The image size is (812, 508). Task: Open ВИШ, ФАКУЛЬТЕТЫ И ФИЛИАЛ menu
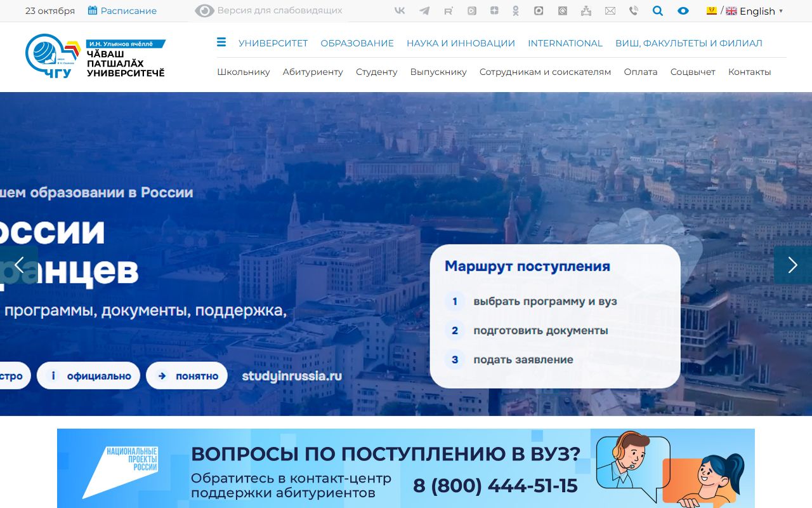pos(689,43)
